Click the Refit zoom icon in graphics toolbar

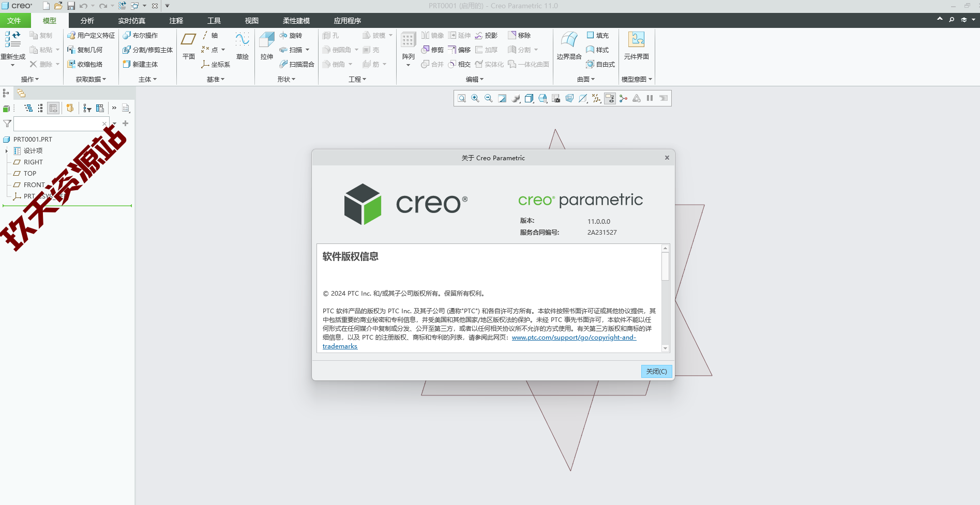point(462,98)
